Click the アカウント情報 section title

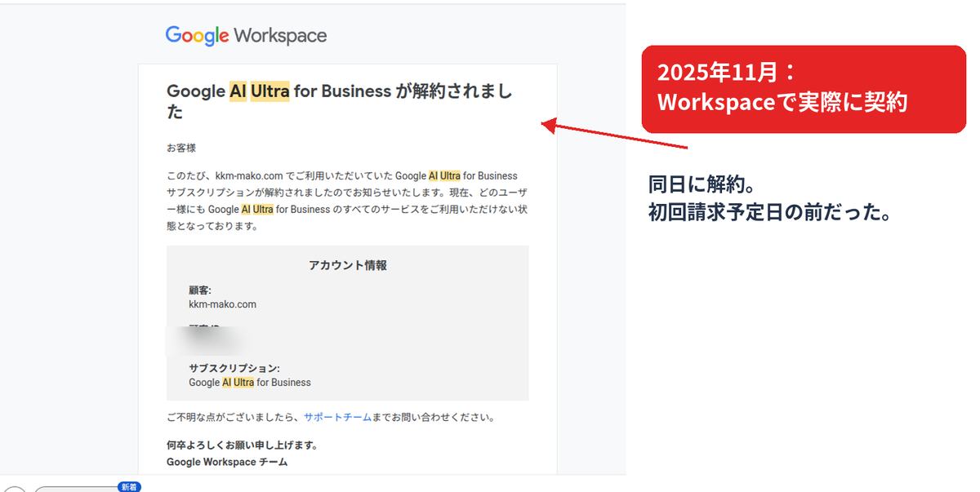(348, 265)
